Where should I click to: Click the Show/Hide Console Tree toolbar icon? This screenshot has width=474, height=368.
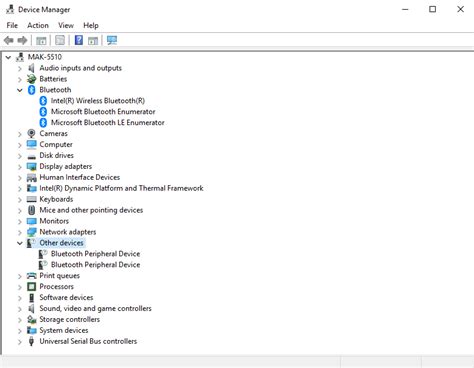tap(41, 41)
